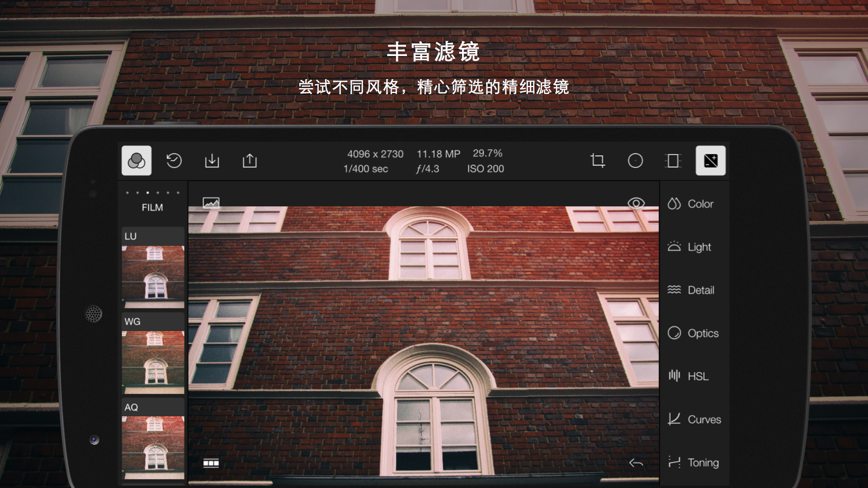Toggle the eye visibility icon
Viewport: 868px width, 488px height.
click(x=636, y=203)
